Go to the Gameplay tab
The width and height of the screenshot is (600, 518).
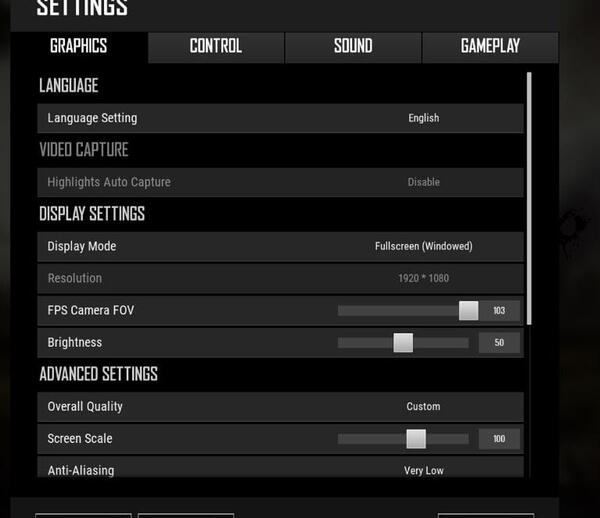(490, 47)
